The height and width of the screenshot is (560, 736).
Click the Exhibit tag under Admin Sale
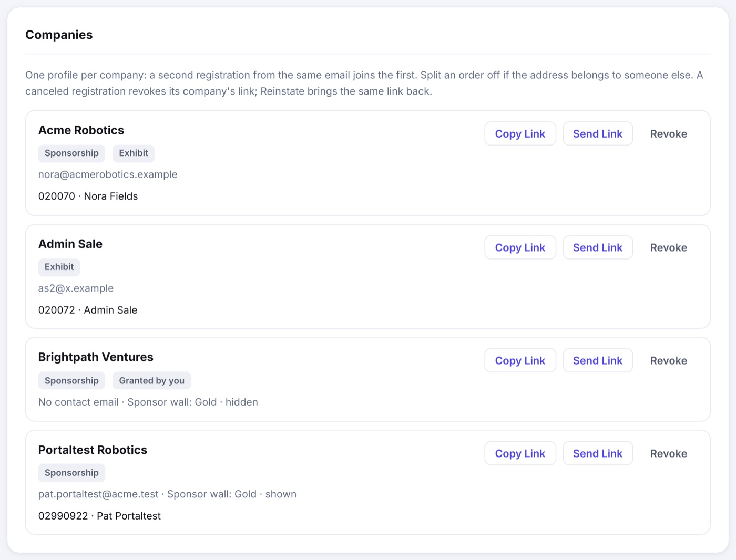pos(59,267)
